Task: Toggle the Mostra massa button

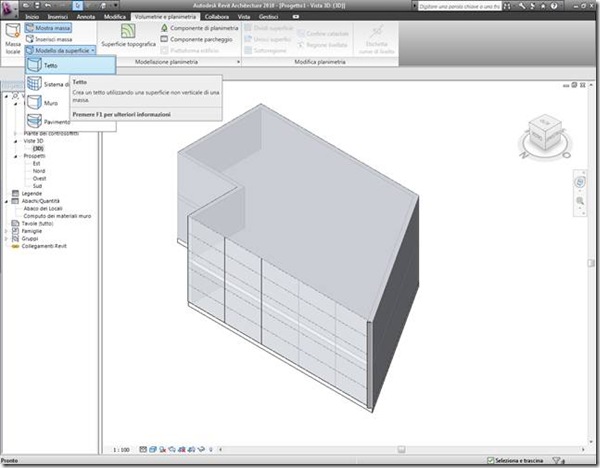Action: pyautogui.click(x=48, y=28)
